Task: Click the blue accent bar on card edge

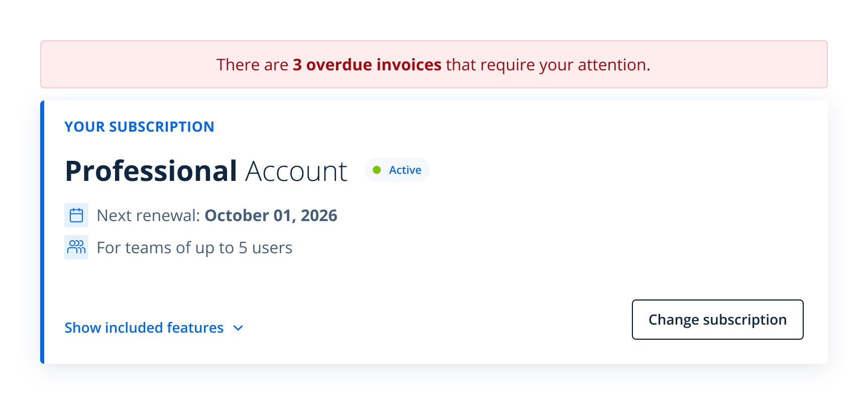Action: (42, 232)
